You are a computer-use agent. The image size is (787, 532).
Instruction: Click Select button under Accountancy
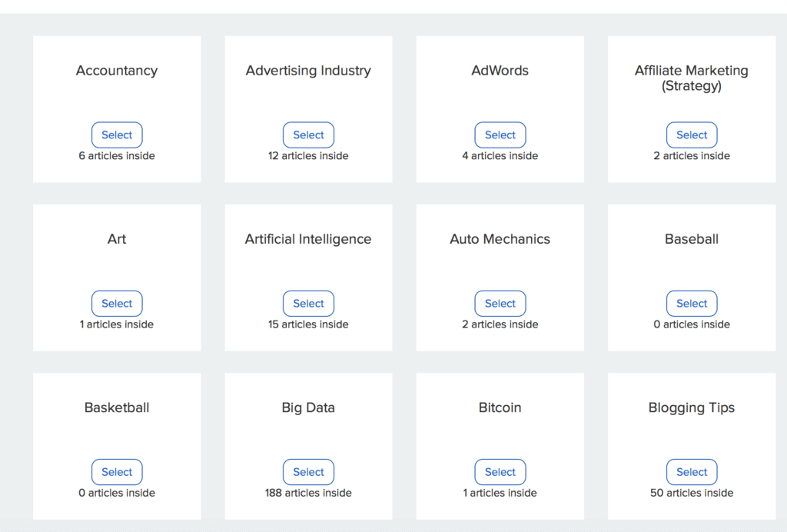coord(117,135)
